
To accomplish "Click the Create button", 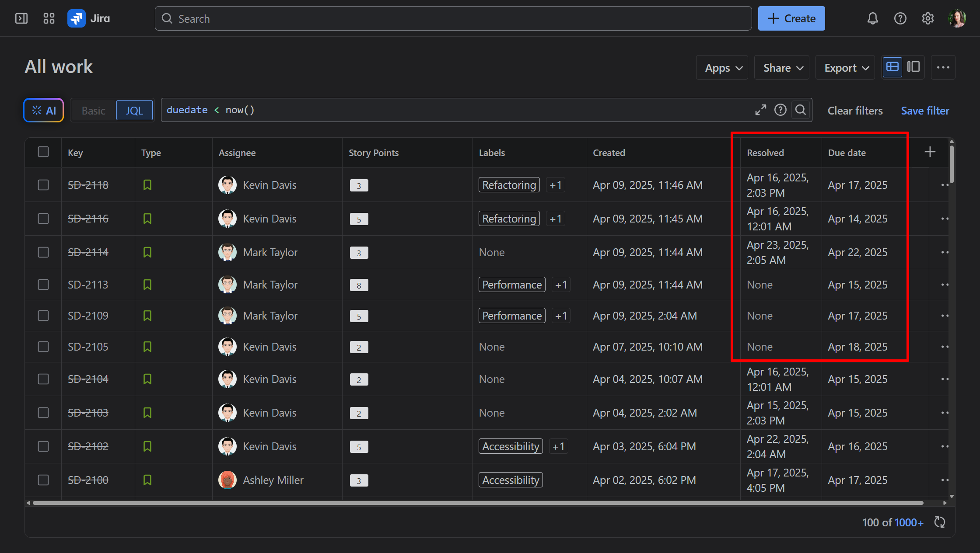I will 791,18.
